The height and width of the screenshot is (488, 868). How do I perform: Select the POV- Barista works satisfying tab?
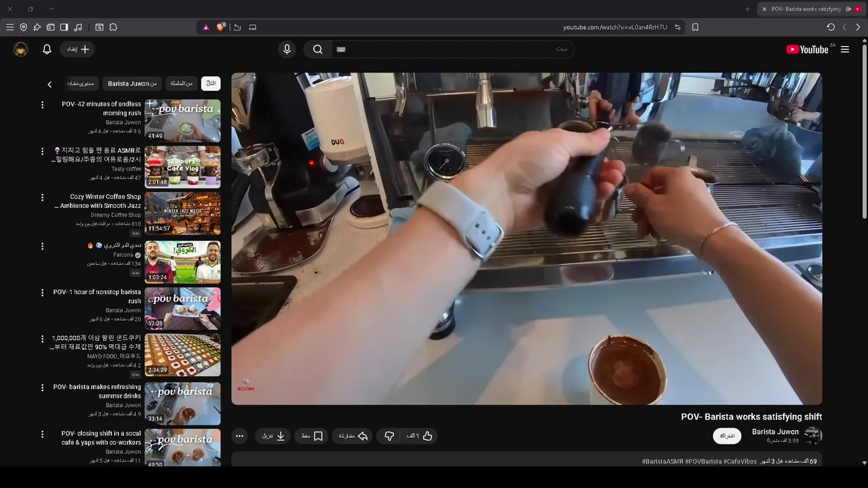click(x=812, y=9)
